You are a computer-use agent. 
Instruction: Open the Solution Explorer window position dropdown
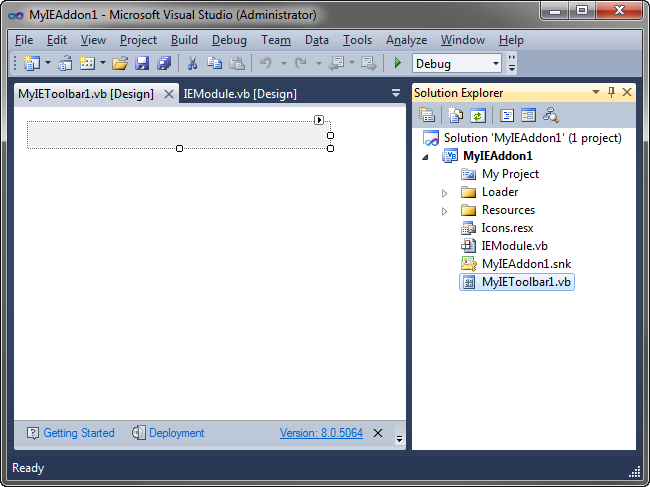pyautogui.click(x=596, y=92)
